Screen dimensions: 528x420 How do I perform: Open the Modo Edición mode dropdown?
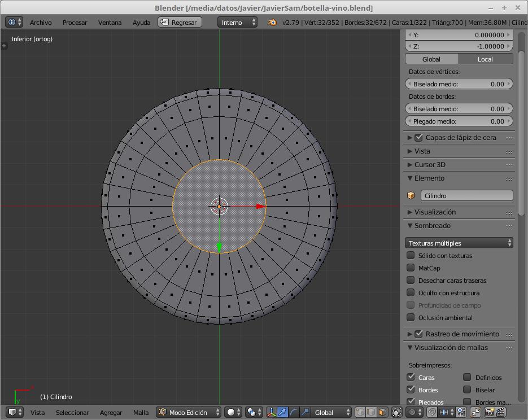pyautogui.click(x=189, y=412)
